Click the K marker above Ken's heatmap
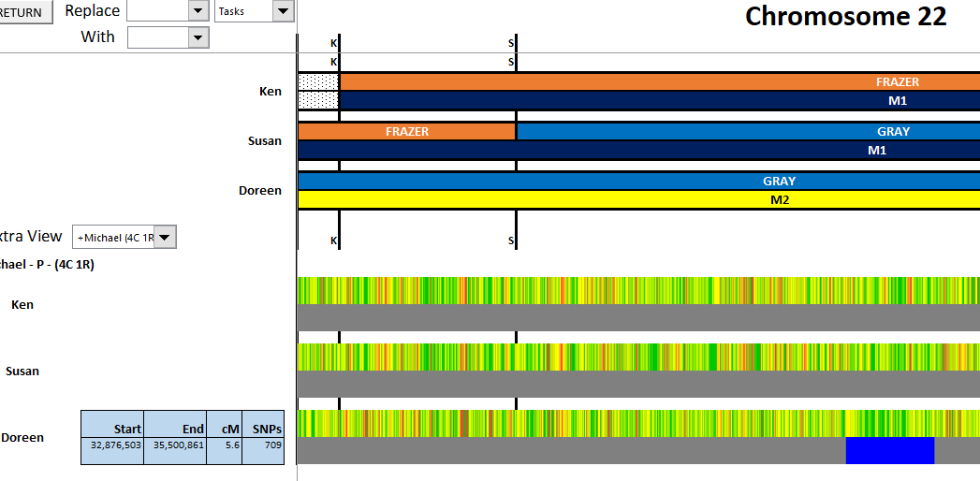The height and width of the screenshot is (481, 980). pos(334,240)
